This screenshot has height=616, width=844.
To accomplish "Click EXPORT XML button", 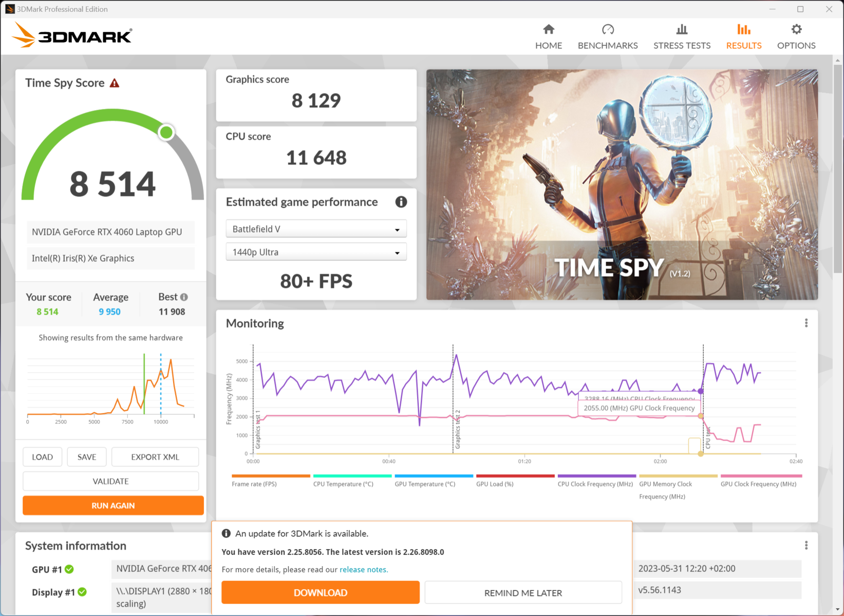I will pyautogui.click(x=155, y=457).
